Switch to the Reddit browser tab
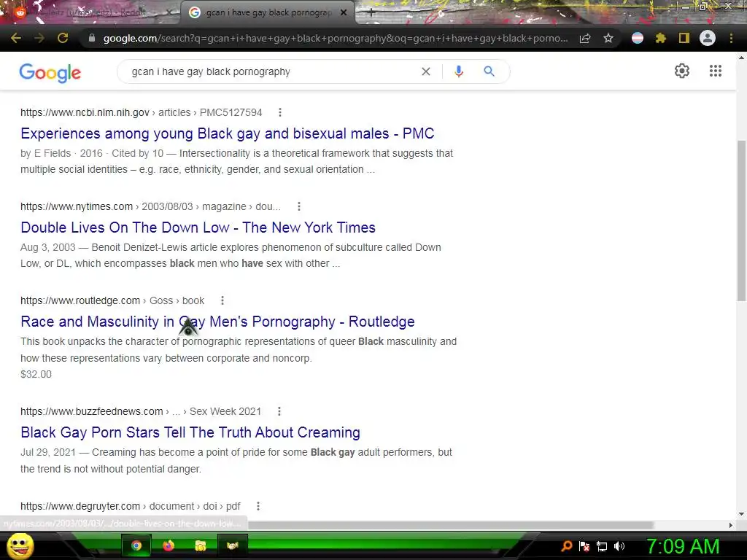The height and width of the screenshot is (560, 747). [92, 13]
